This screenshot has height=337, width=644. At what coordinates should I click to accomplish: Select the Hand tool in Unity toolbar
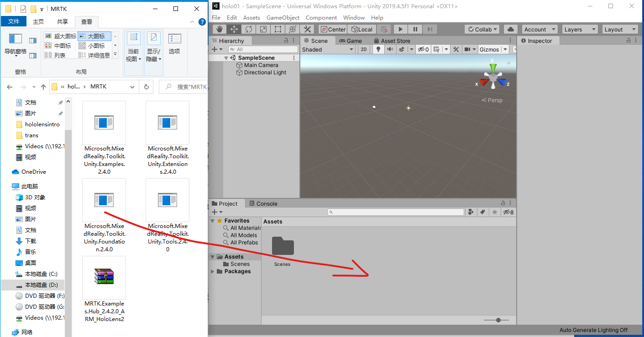220,29
